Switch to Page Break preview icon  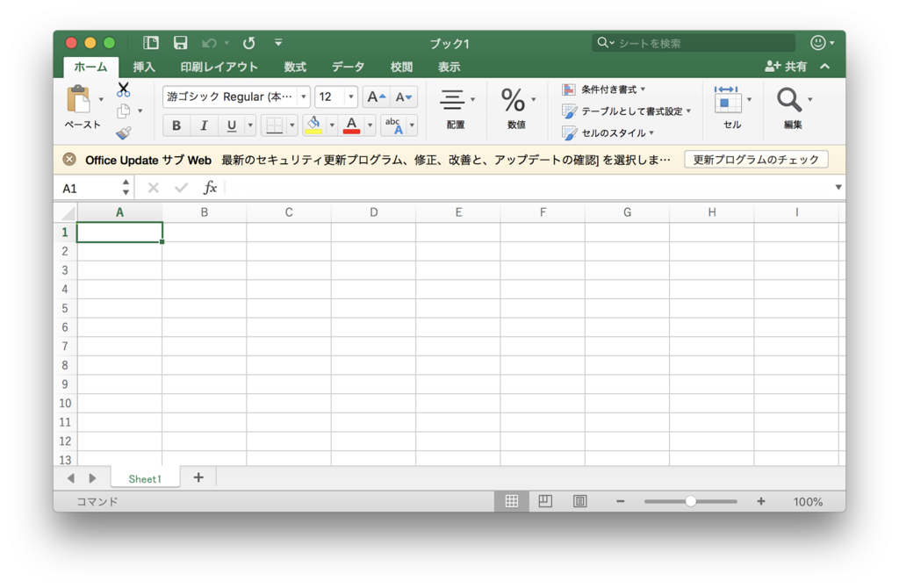pyautogui.click(x=580, y=501)
